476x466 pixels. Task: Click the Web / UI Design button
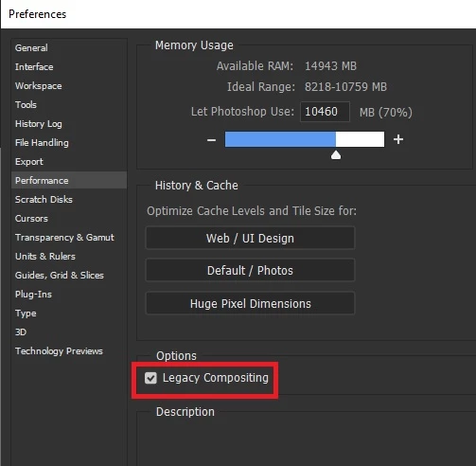point(250,238)
